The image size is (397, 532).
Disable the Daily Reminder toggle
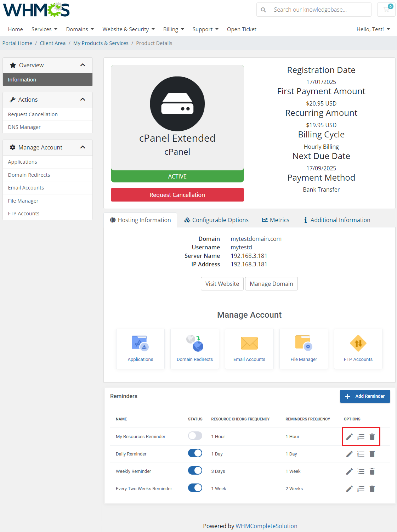[x=195, y=453]
